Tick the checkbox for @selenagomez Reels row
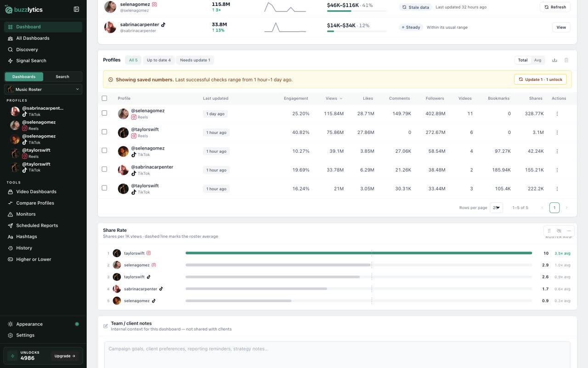Image resolution: width=588 pixels, height=368 pixels. [x=104, y=113]
